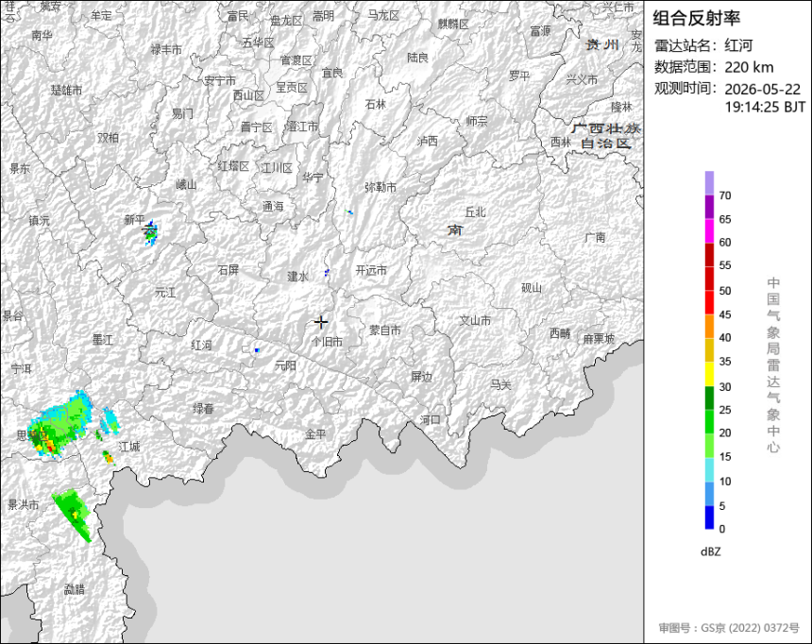The width and height of the screenshot is (812, 644).
Task: Click the data range value 220 km
Action: [x=749, y=67]
